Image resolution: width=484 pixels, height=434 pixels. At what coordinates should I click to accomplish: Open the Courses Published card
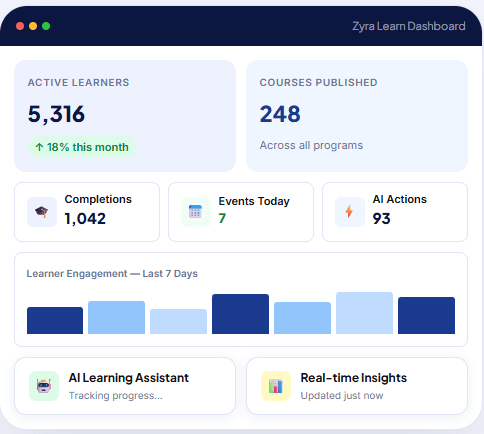[x=357, y=116]
